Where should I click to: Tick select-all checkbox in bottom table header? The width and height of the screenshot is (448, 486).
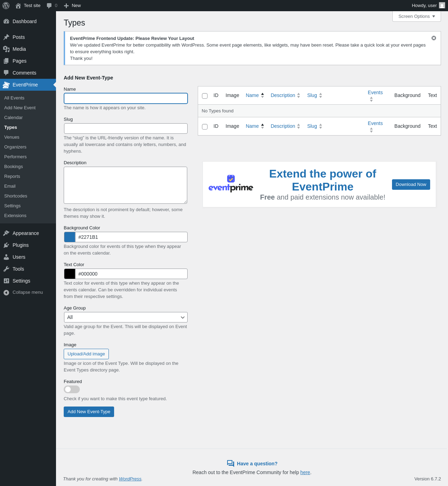(205, 127)
